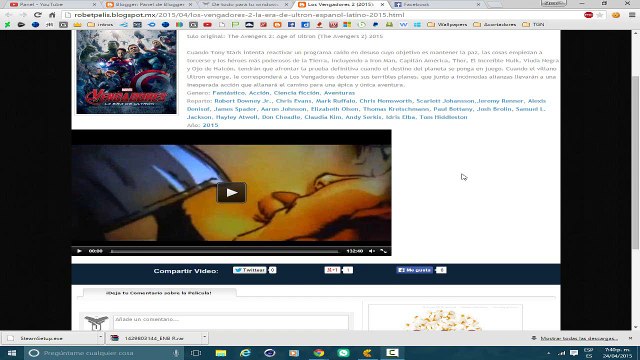Open the TGN bookmarks folder
The height and width of the screenshot is (360, 640).
coord(534,24)
